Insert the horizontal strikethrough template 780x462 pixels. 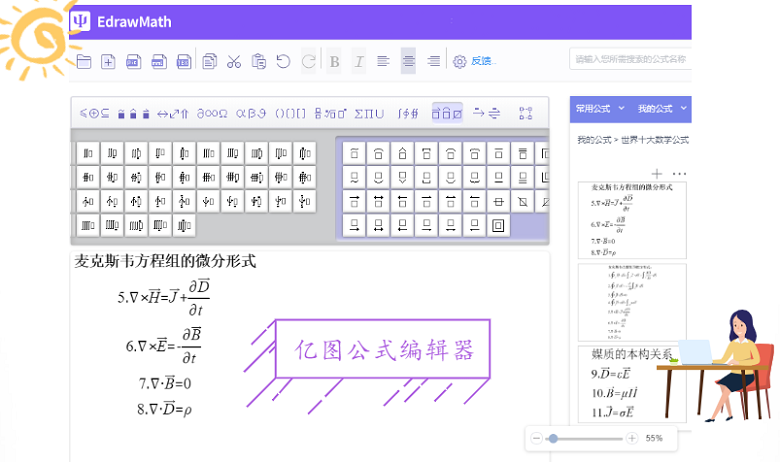(x=498, y=201)
